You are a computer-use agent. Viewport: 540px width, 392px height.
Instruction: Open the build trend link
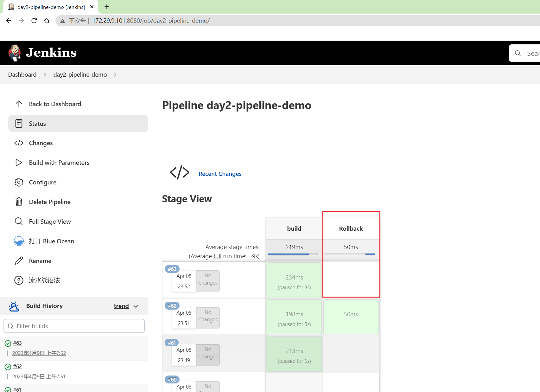(121, 306)
